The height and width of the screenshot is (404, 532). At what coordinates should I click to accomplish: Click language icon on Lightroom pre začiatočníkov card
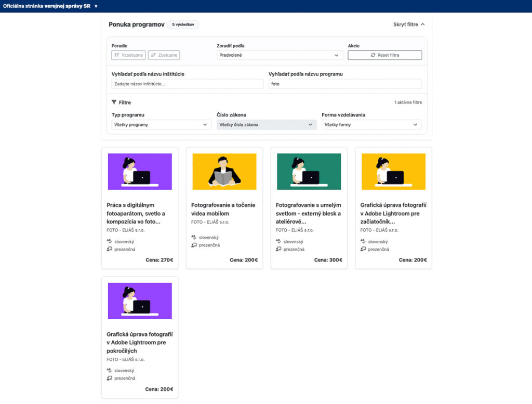tap(363, 241)
